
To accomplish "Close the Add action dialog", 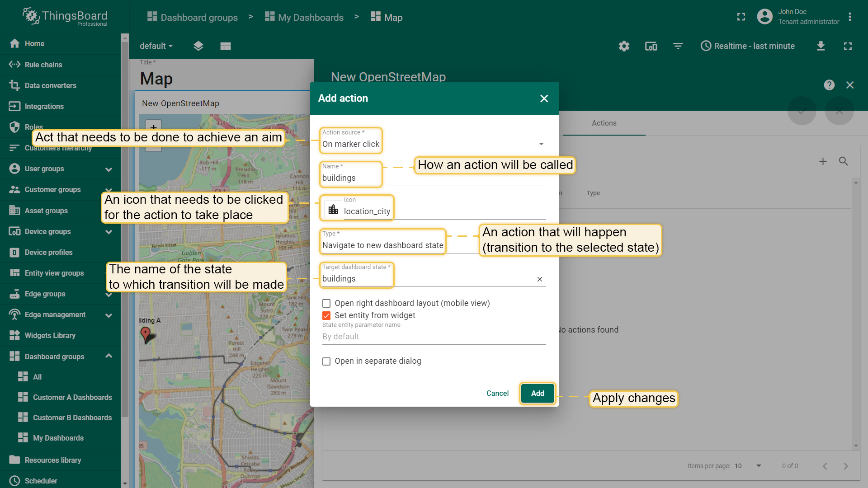I will coord(544,99).
